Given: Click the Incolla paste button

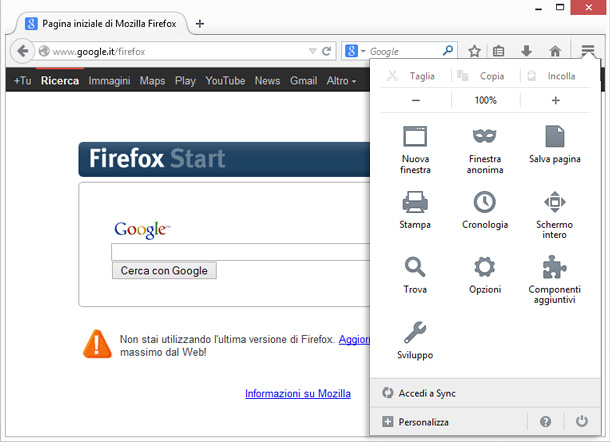Looking at the screenshot, I should [x=551, y=76].
